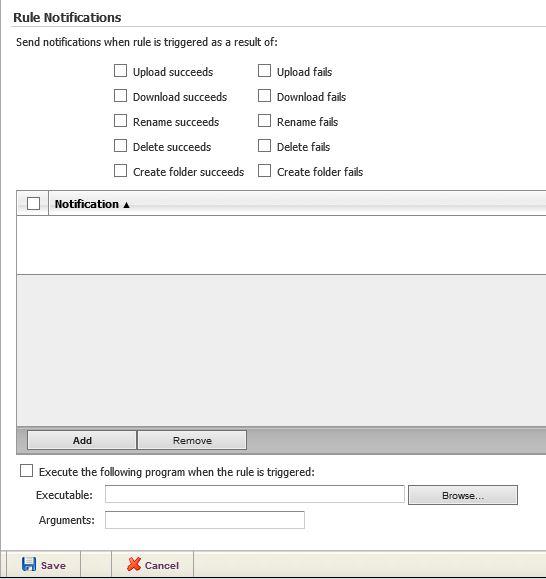Toggle the Download fails checkbox
The height and width of the screenshot is (579, 546).
[264, 96]
